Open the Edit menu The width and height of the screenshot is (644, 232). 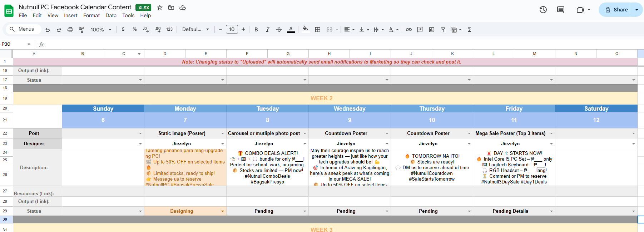37,15
